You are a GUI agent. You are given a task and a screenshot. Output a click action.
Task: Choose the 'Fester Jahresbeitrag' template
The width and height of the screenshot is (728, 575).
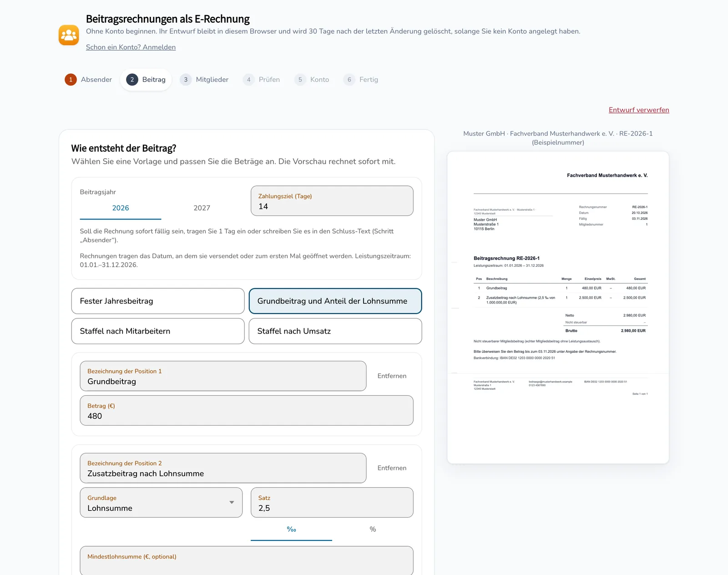tap(158, 301)
